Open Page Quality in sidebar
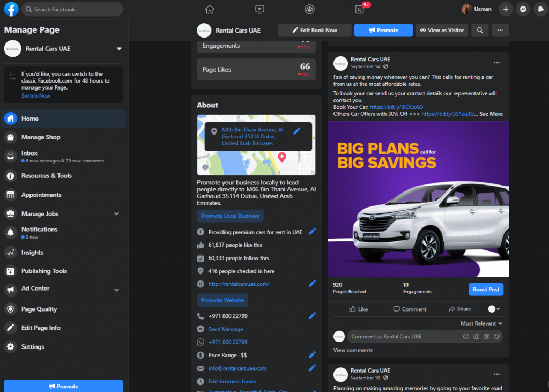Viewport: 549px width, 392px height. [64, 309]
